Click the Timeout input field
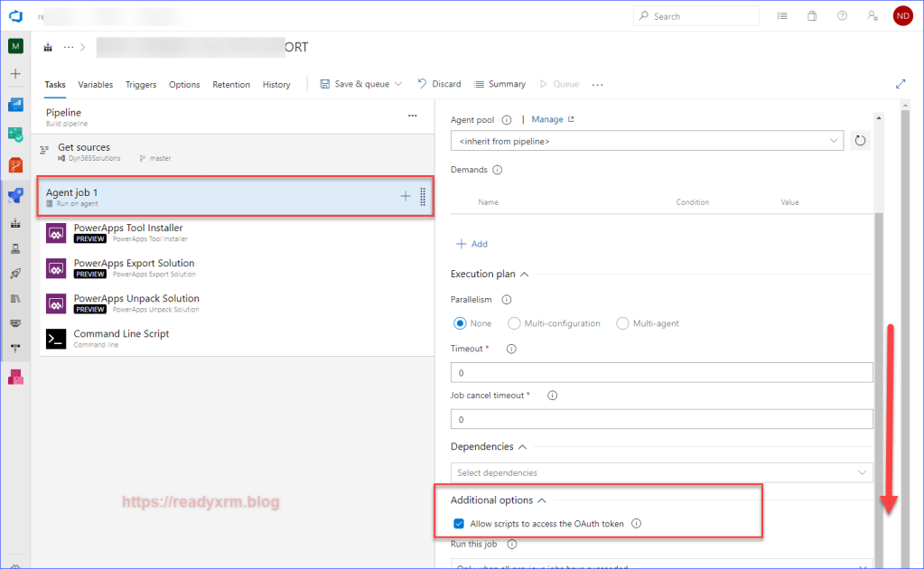 661,372
